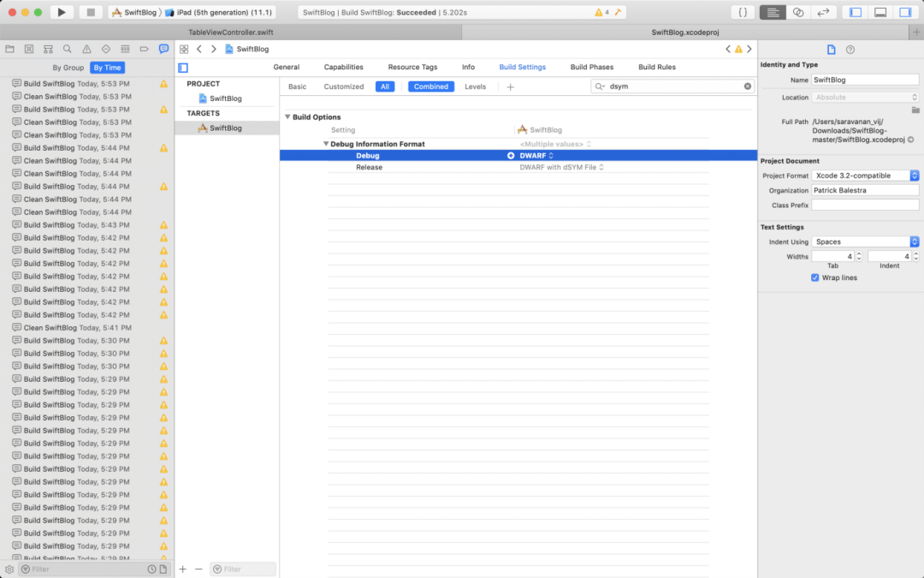This screenshot has width=924, height=578.
Task: Click the Organization field Patrick Balestra
Action: coord(865,190)
